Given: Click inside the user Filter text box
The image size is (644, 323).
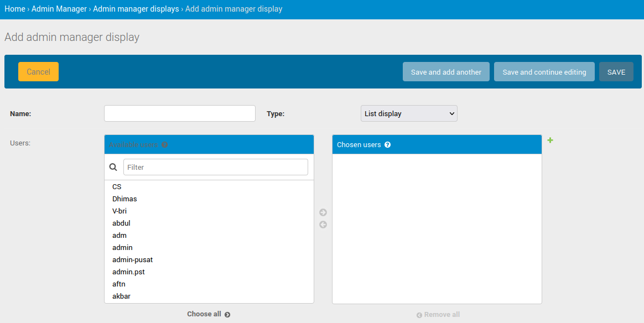Looking at the screenshot, I should coord(216,166).
